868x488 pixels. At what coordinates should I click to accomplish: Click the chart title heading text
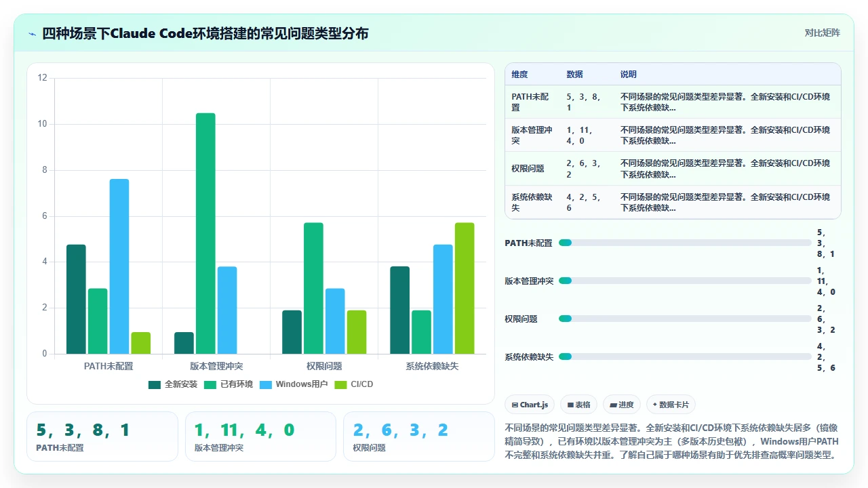pyautogui.click(x=205, y=33)
